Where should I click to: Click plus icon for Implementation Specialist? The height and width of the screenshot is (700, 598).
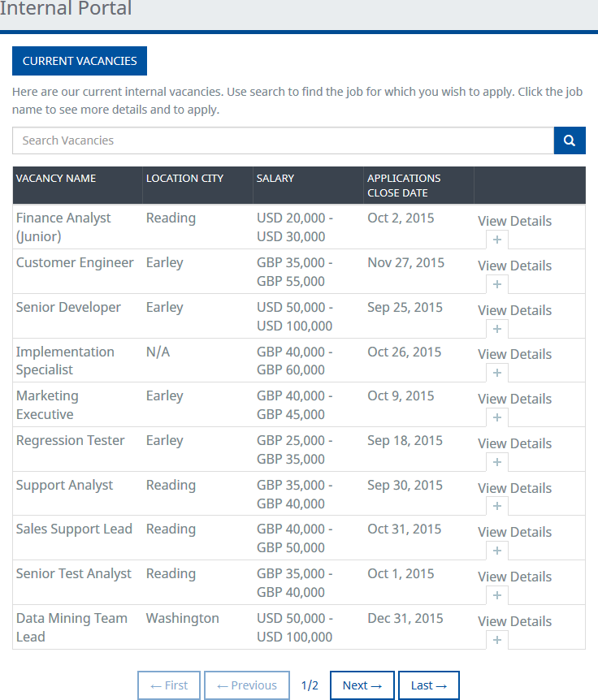click(497, 373)
